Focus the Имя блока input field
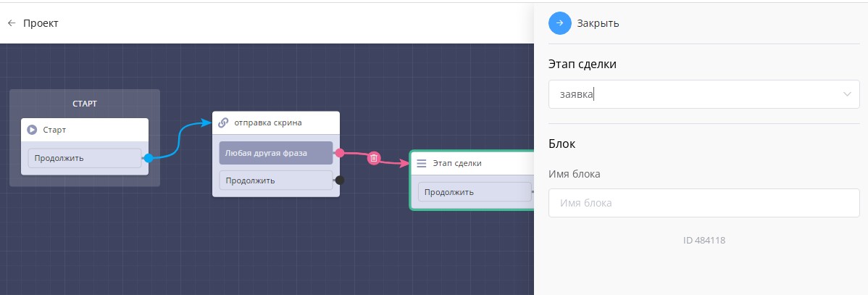Viewport: 868px width, 295px height. pyautogui.click(x=704, y=203)
